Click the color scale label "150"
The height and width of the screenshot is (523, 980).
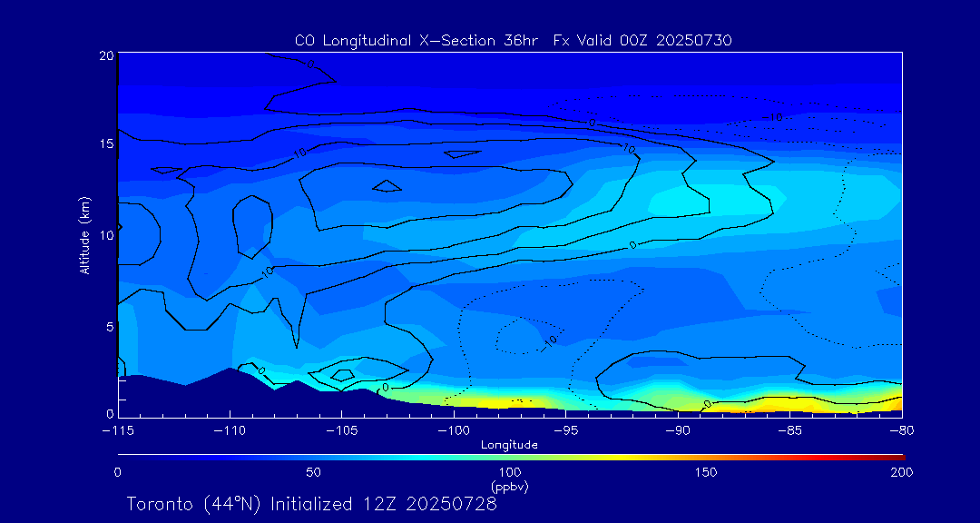click(706, 472)
